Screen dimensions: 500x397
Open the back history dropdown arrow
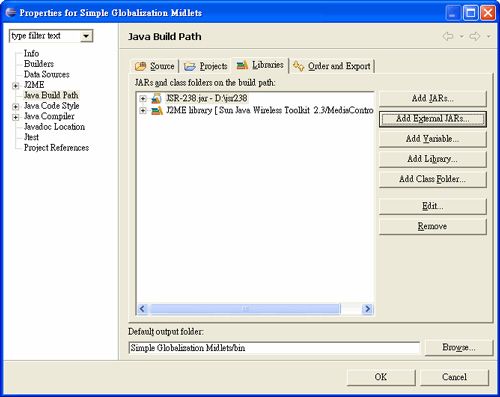click(462, 36)
